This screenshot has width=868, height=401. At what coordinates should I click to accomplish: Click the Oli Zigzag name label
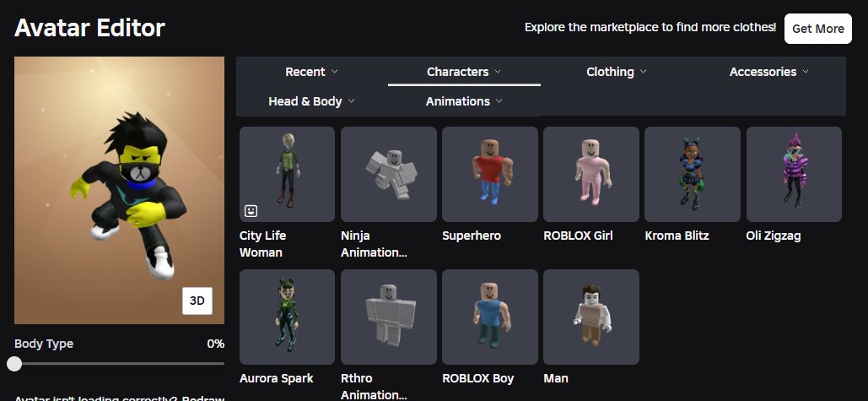[774, 236]
